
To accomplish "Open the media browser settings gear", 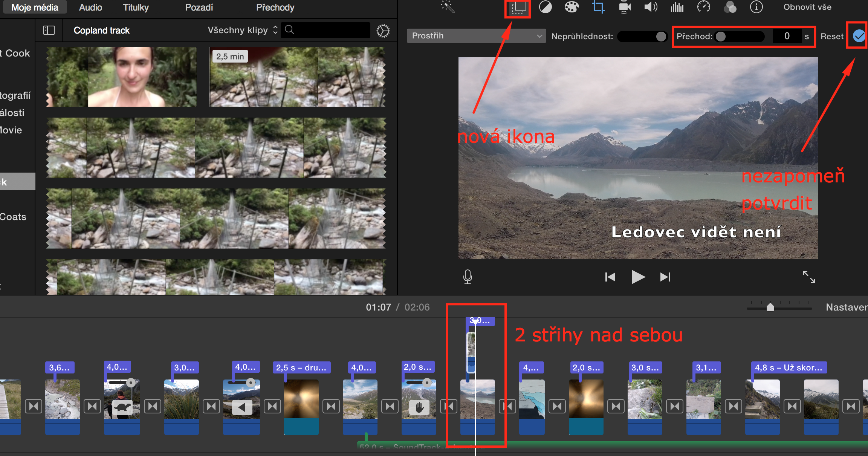I will click(383, 31).
